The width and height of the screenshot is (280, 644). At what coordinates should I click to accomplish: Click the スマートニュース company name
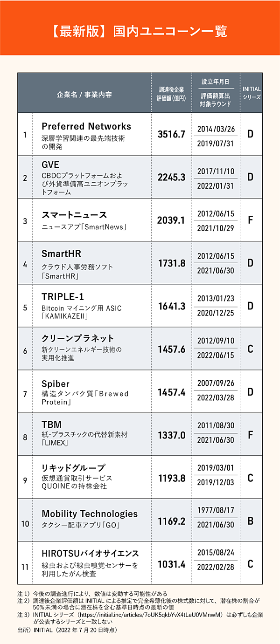74,215
